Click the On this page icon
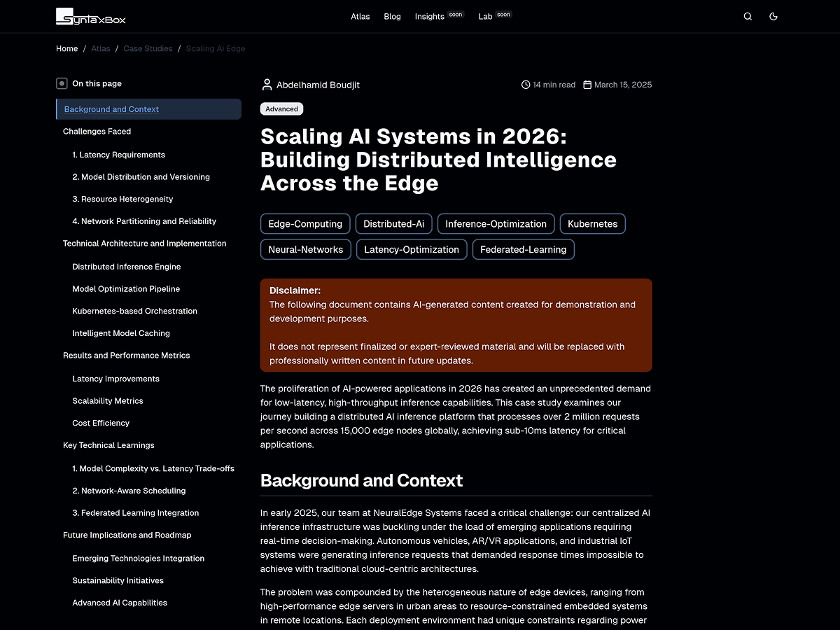The width and height of the screenshot is (840, 630). click(x=62, y=83)
